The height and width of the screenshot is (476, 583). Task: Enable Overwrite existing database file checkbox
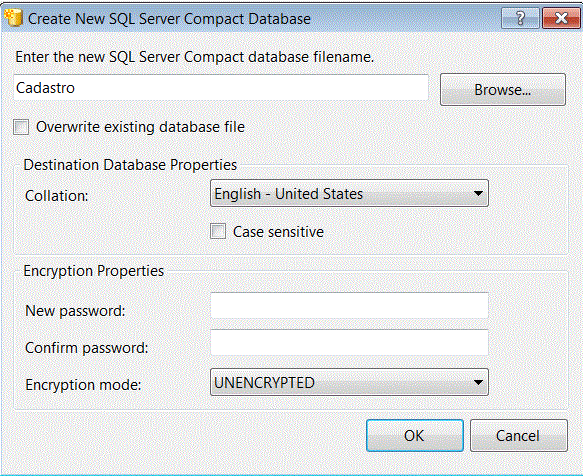coord(21,127)
